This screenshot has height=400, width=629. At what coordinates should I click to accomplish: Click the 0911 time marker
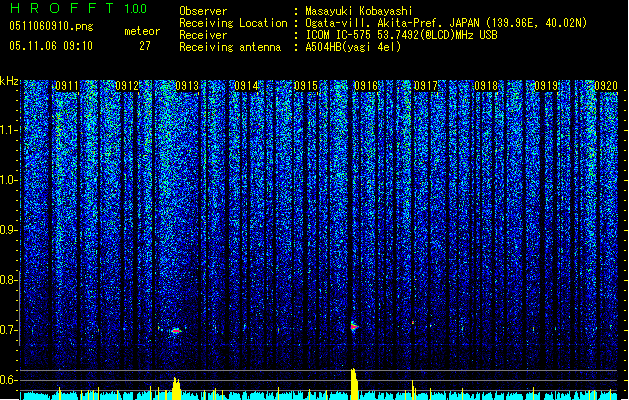(x=67, y=86)
